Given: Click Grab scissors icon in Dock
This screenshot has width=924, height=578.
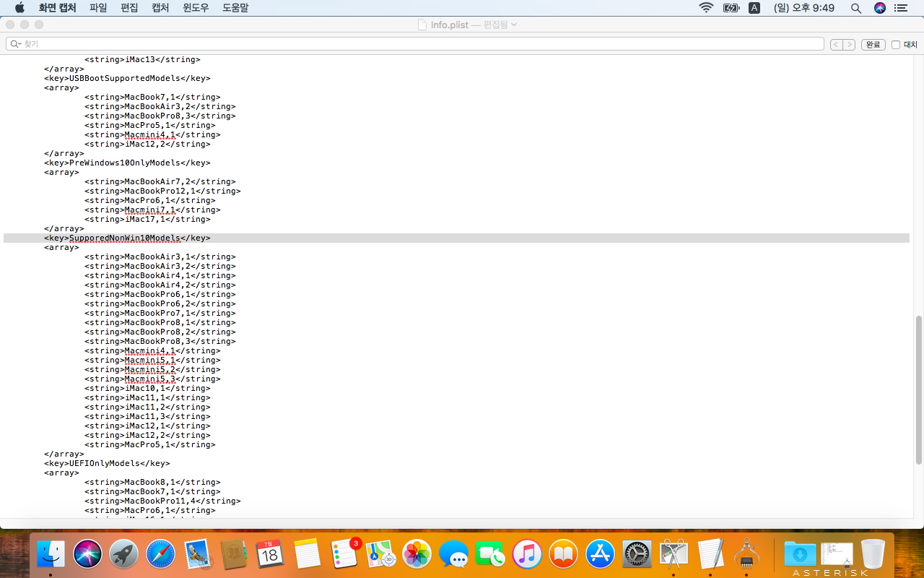Looking at the screenshot, I should pyautogui.click(x=674, y=555).
